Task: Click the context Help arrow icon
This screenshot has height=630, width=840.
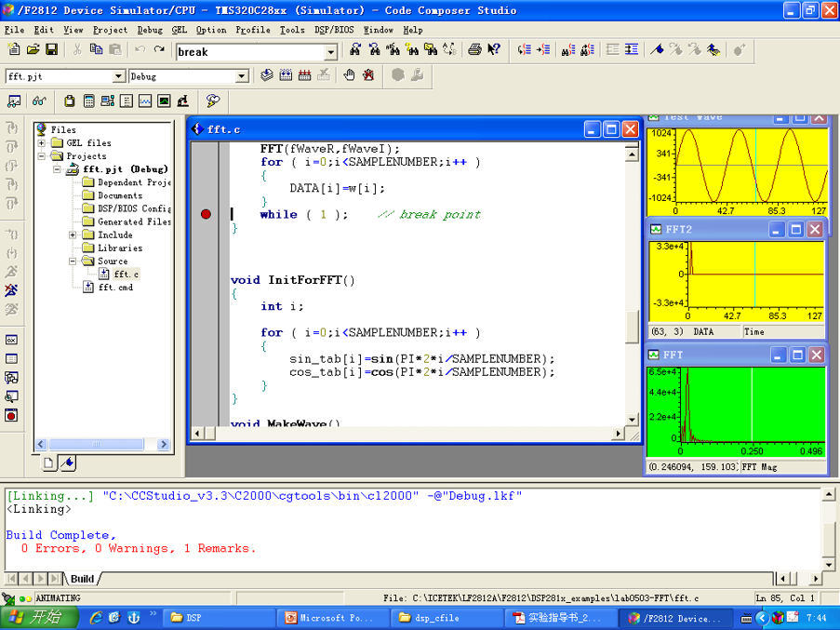Action: tap(494, 50)
